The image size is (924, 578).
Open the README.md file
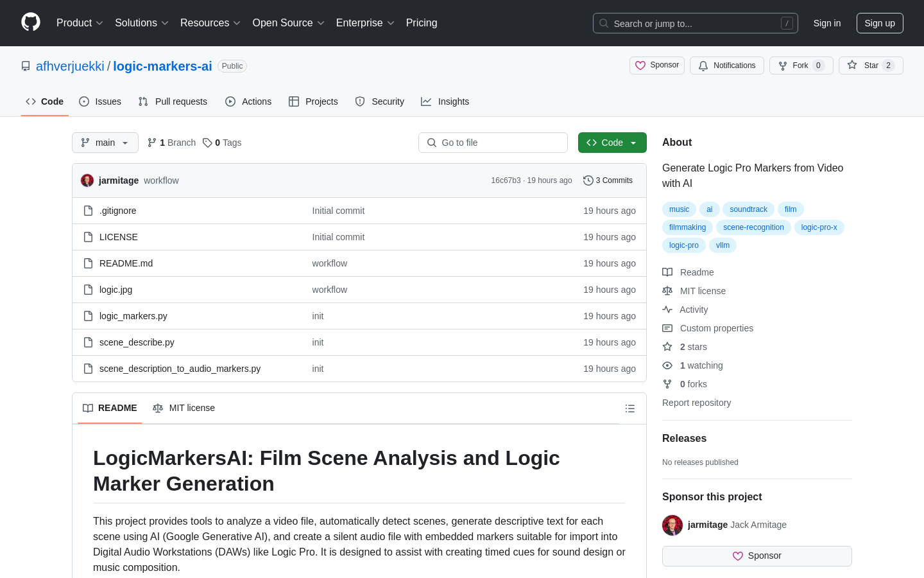pyautogui.click(x=126, y=263)
